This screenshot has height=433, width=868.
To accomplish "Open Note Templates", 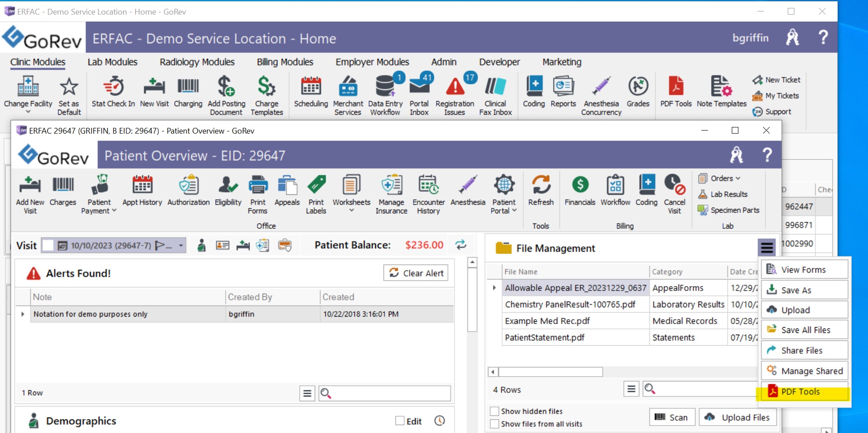I will pos(721,92).
